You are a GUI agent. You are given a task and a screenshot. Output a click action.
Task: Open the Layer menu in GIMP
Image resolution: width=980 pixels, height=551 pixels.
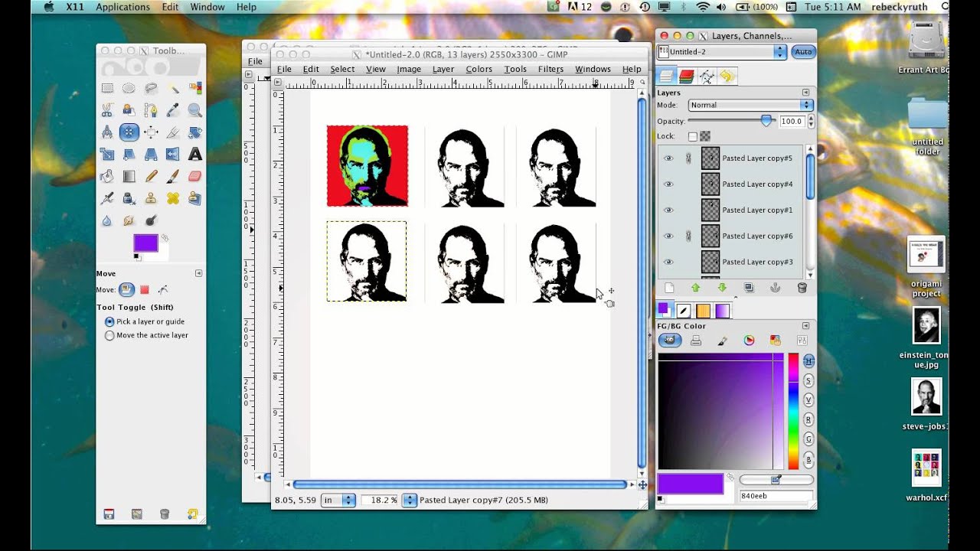443,69
